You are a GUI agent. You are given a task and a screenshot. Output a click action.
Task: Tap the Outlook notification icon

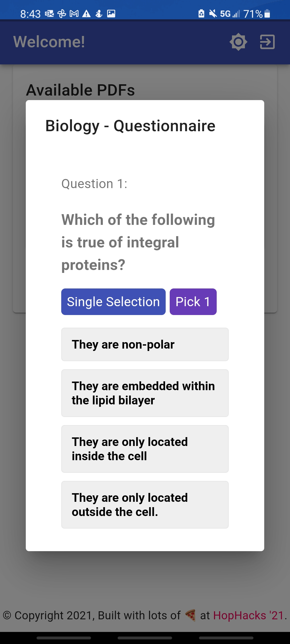pyautogui.click(x=49, y=13)
